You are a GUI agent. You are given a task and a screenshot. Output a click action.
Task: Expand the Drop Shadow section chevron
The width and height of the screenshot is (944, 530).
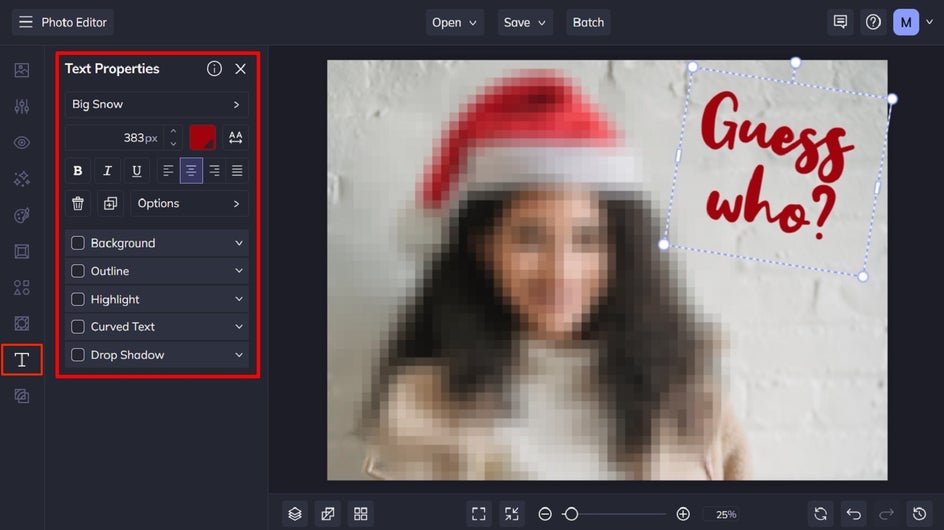(x=238, y=355)
